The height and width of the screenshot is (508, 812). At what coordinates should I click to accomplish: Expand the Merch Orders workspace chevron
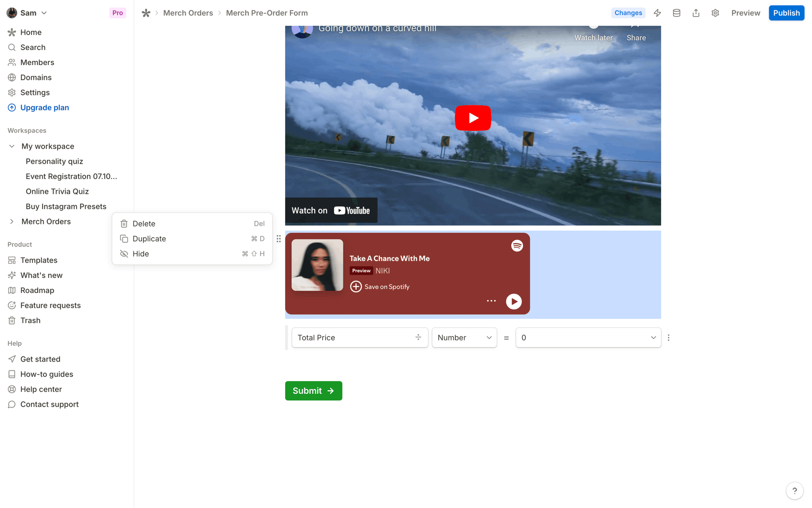[x=12, y=221]
